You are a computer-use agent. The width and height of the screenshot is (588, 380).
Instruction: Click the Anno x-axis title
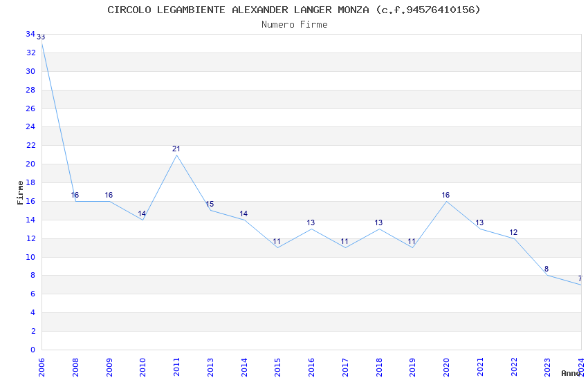pos(571,373)
